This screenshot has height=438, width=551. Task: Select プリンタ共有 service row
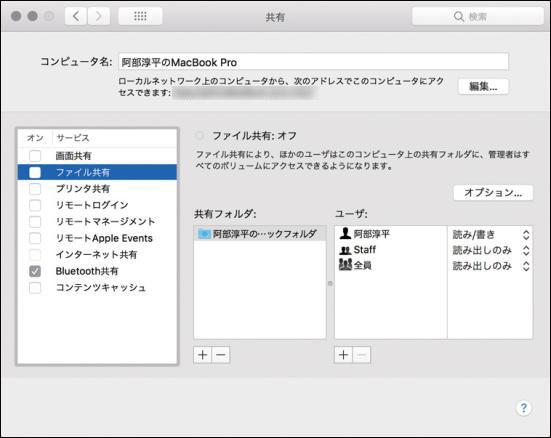[x=97, y=189]
